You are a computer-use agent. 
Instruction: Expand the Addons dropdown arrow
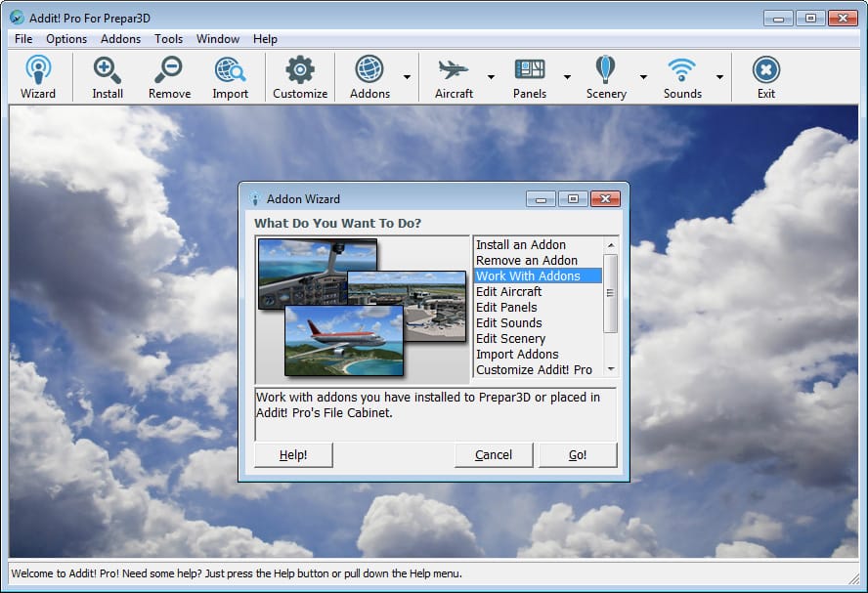(406, 76)
